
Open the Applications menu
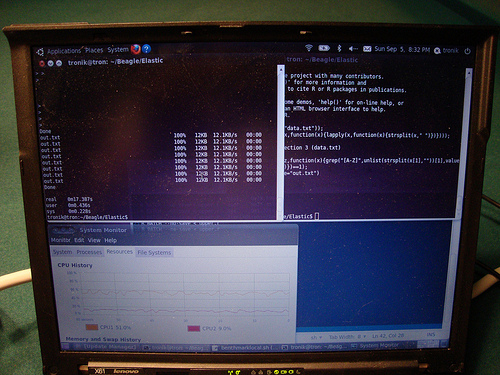pyautogui.click(x=64, y=51)
